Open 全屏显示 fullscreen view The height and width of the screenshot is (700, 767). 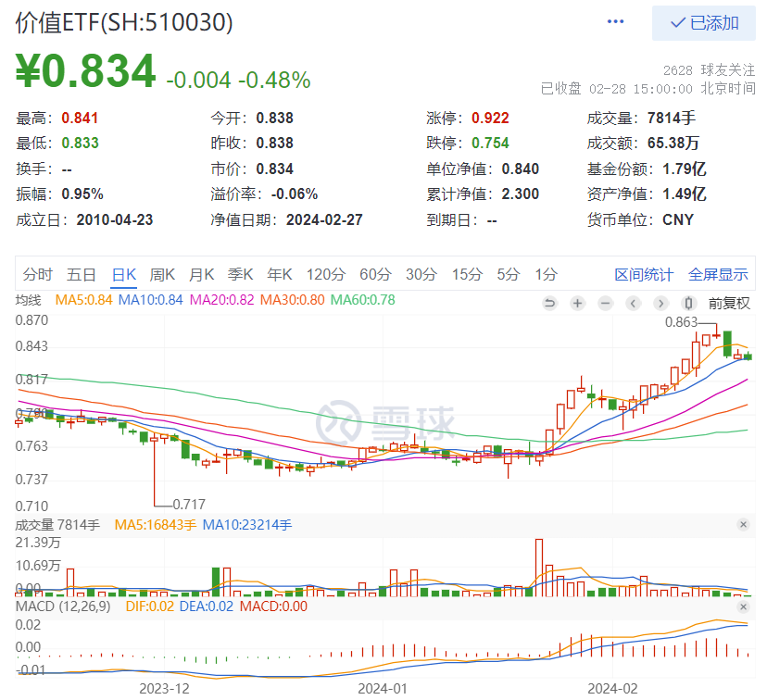click(718, 274)
